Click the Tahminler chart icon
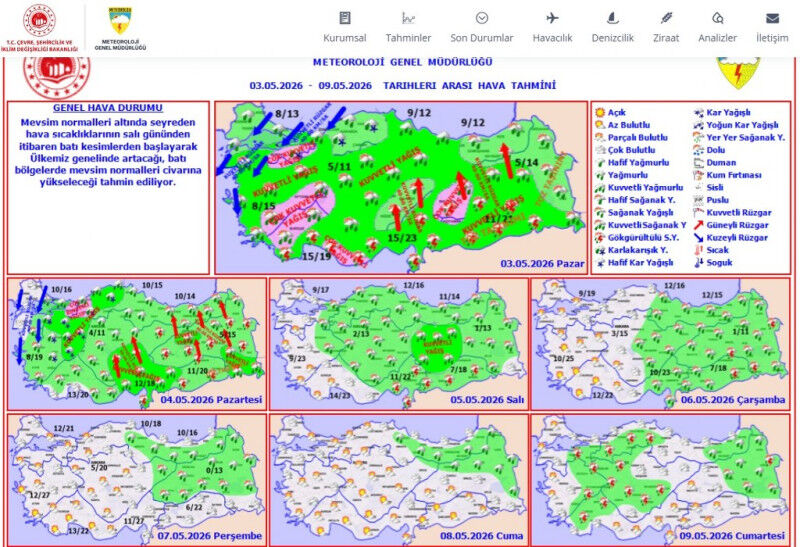800x547 pixels. click(x=408, y=18)
